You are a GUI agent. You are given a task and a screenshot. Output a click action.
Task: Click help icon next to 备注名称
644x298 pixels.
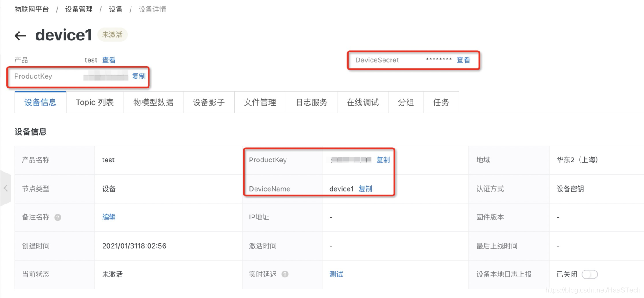point(58,217)
